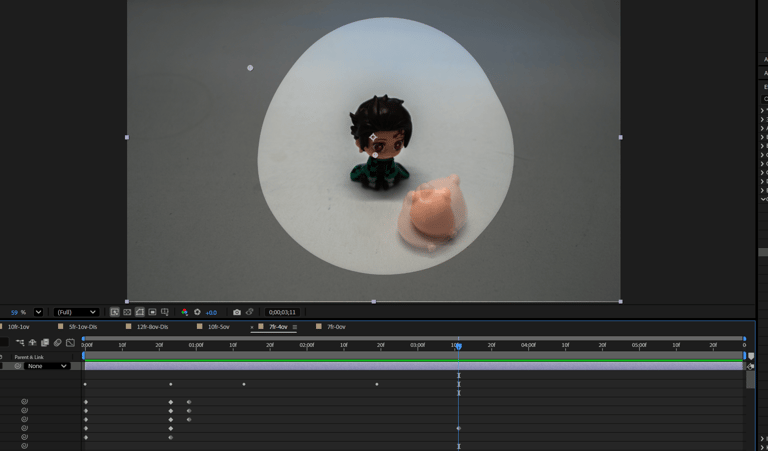Toggle the transparency grid icon
The image size is (768, 451).
point(127,312)
